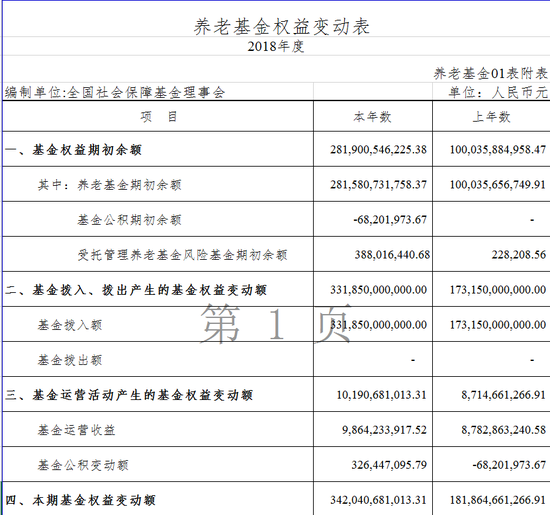Click the value 8,714,661,266.91
This screenshot has width=550, height=515.
coord(503,395)
